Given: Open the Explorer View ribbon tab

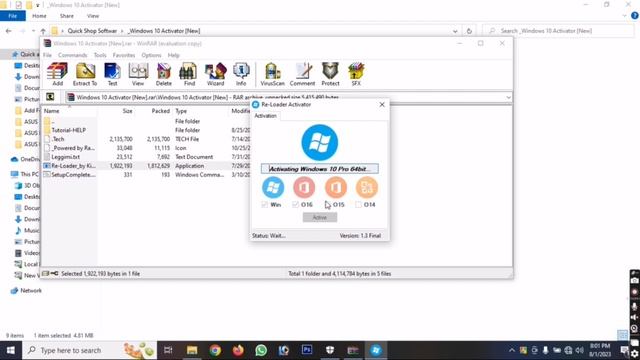Looking at the screenshot, I should 93,16.
